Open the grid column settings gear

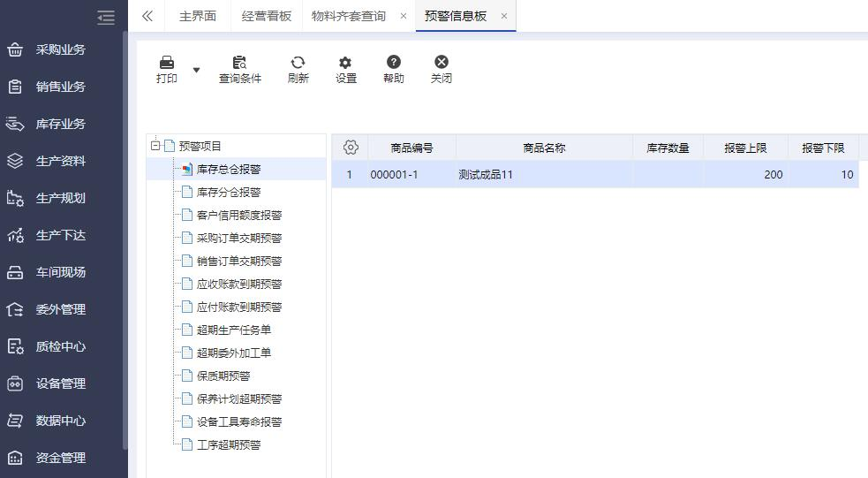(351, 148)
